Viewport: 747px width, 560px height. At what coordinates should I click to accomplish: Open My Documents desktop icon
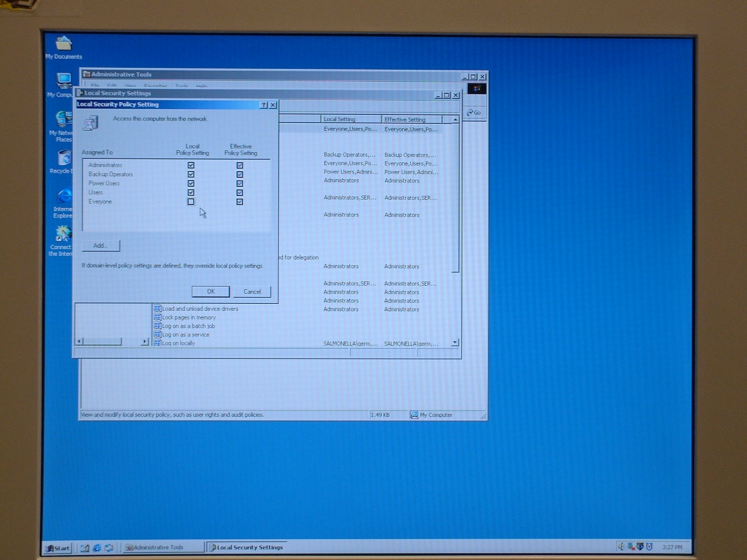point(63,45)
